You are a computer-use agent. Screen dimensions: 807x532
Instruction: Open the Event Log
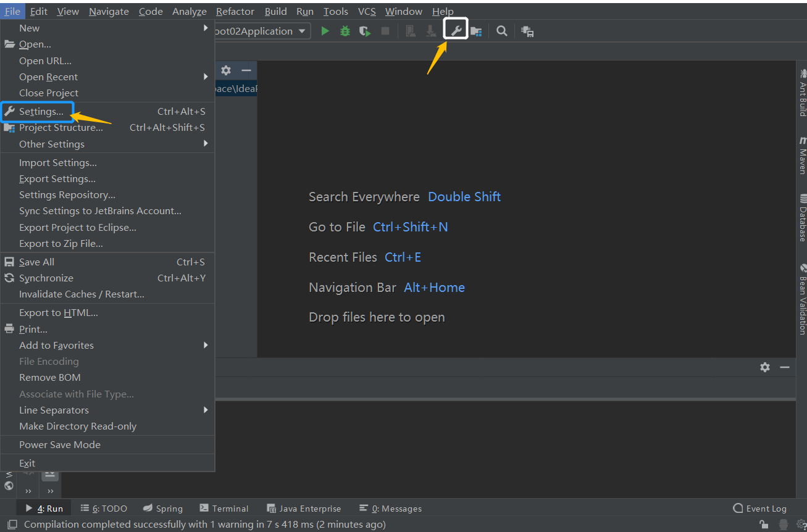tap(760, 509)
